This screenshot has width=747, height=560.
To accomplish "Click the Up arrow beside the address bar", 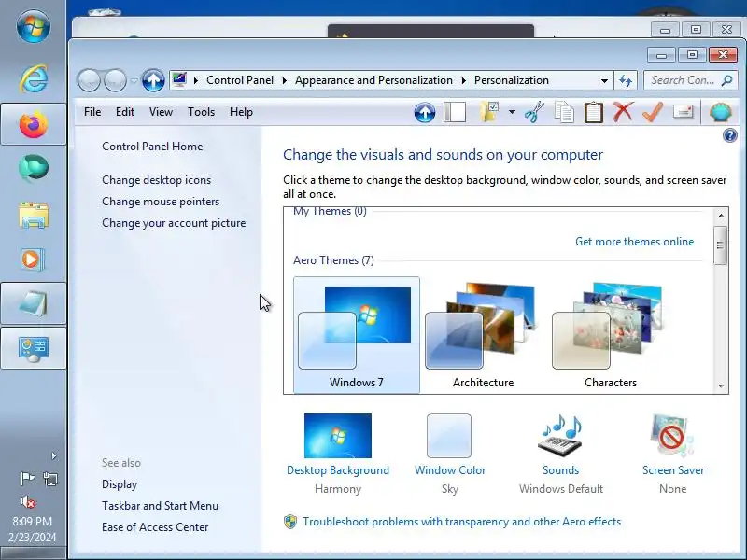I will (153, 80).
